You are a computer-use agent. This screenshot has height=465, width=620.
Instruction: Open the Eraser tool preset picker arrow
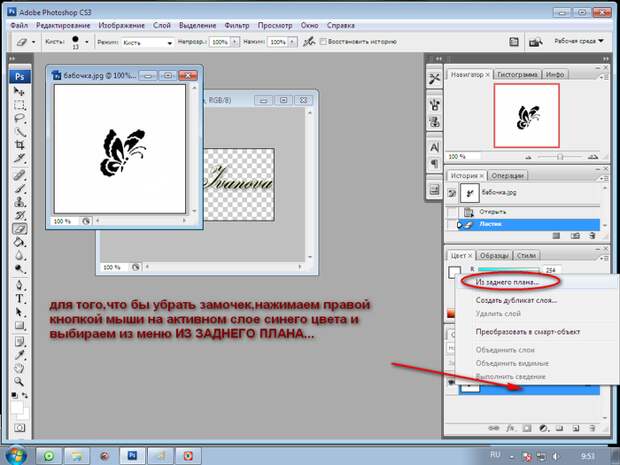point(34,42)
